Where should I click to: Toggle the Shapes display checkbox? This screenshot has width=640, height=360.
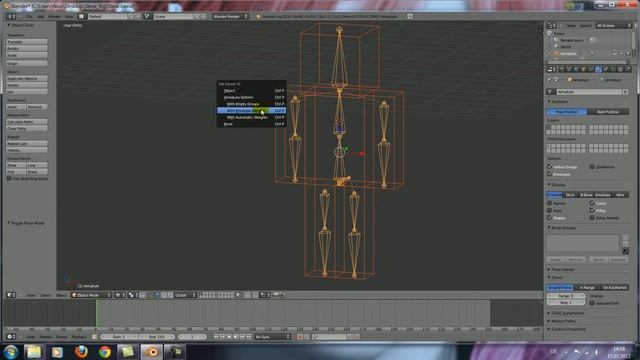tap(549, 218)
